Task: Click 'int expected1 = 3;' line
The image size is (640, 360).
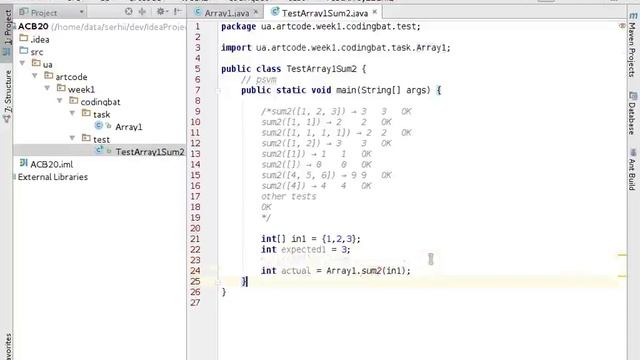Action: [305, 249]
